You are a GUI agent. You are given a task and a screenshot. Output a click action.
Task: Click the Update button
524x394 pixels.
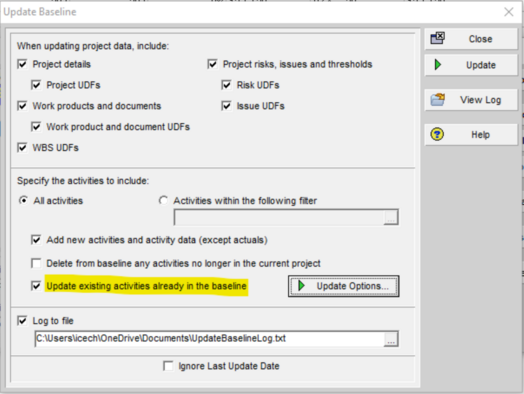point(471,65)
